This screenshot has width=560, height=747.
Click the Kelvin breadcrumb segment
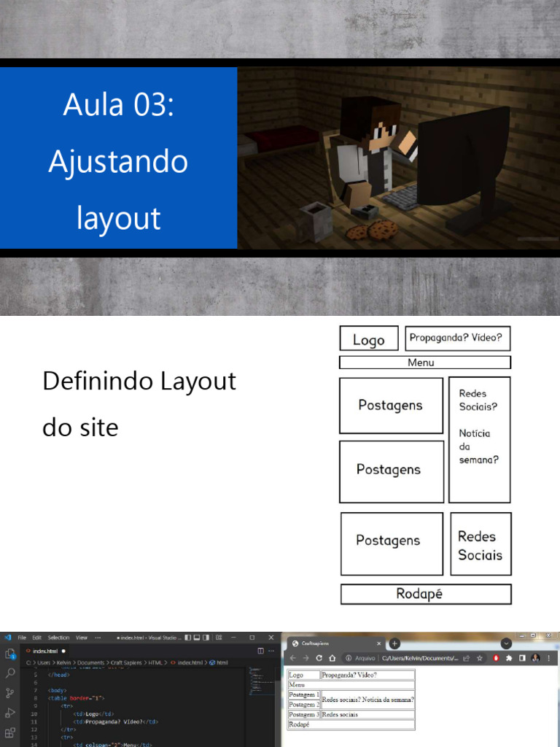tap(63, 662)
